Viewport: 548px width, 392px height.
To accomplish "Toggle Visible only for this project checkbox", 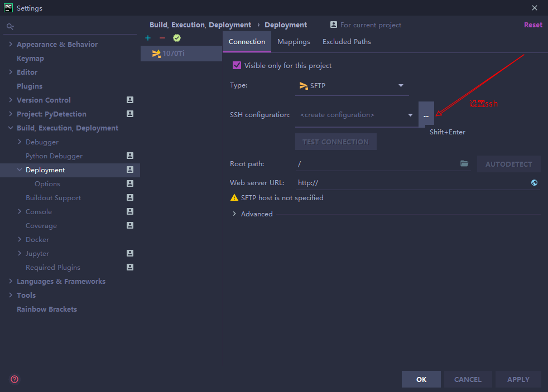I will 237,65.
